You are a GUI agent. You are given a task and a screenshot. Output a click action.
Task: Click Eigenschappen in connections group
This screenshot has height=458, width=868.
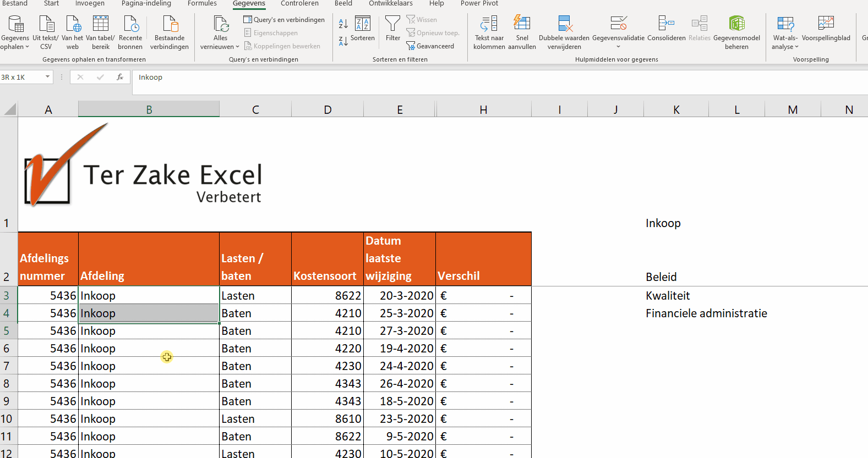(271, 33)
